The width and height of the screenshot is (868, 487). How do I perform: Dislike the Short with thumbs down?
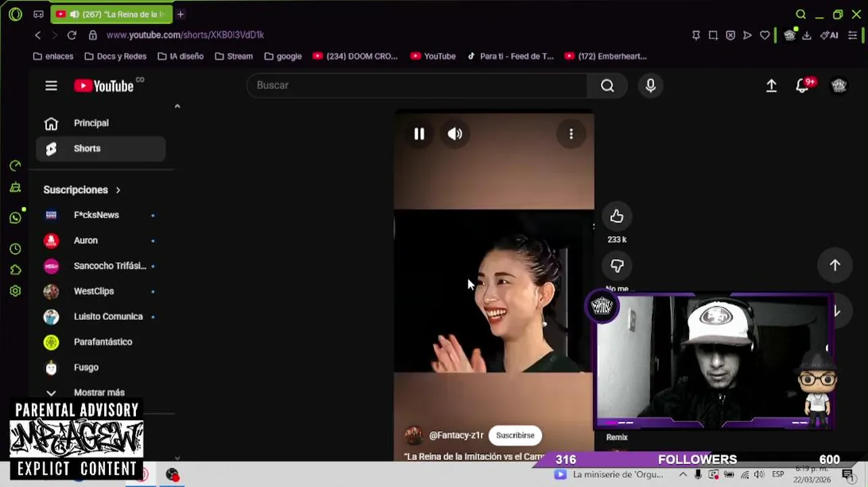[x=617, y=266]
